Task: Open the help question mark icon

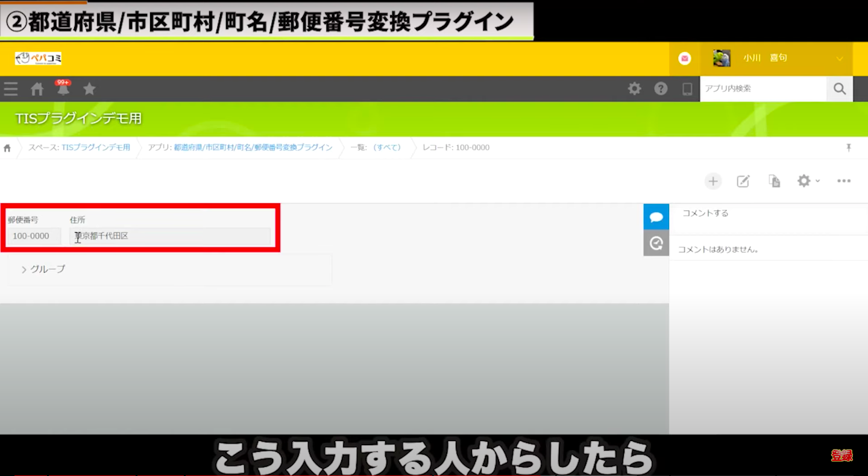Action: coord(661,89)
